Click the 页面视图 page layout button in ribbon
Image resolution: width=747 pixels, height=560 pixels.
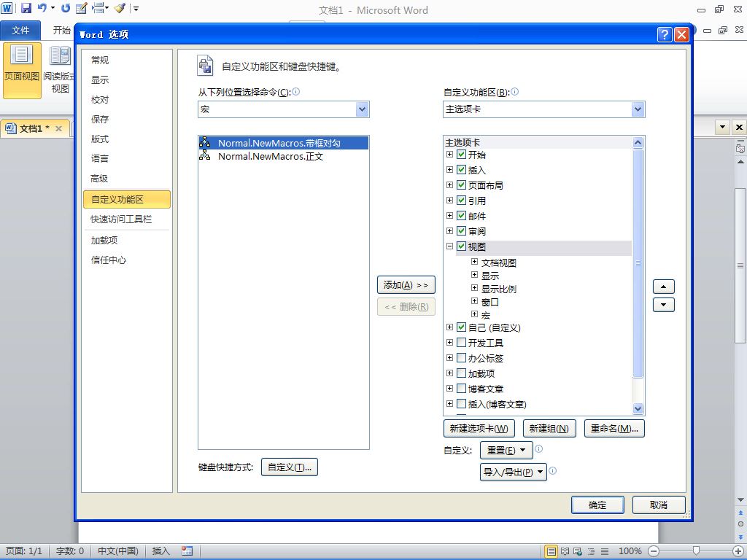coord(22,69)
